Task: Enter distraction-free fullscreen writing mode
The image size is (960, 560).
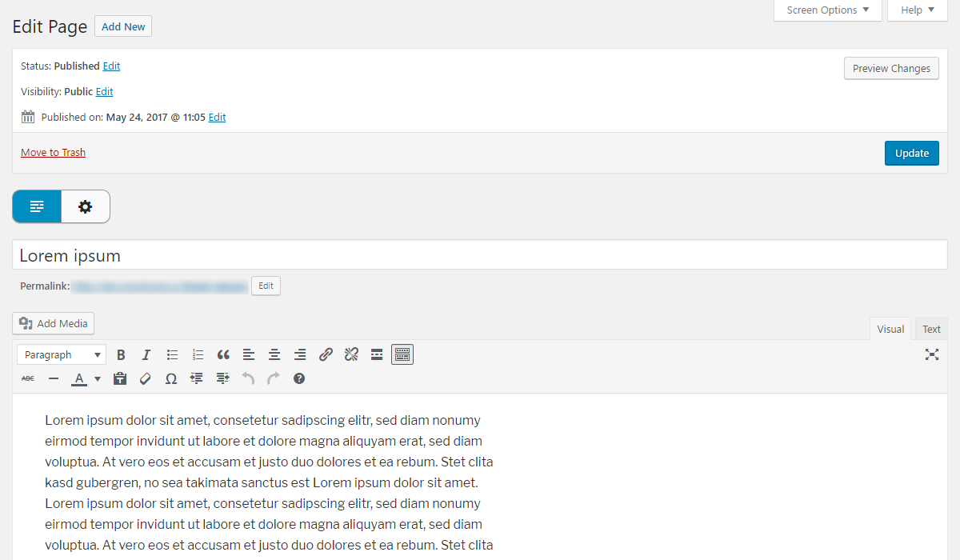Action: click(932, 354)
